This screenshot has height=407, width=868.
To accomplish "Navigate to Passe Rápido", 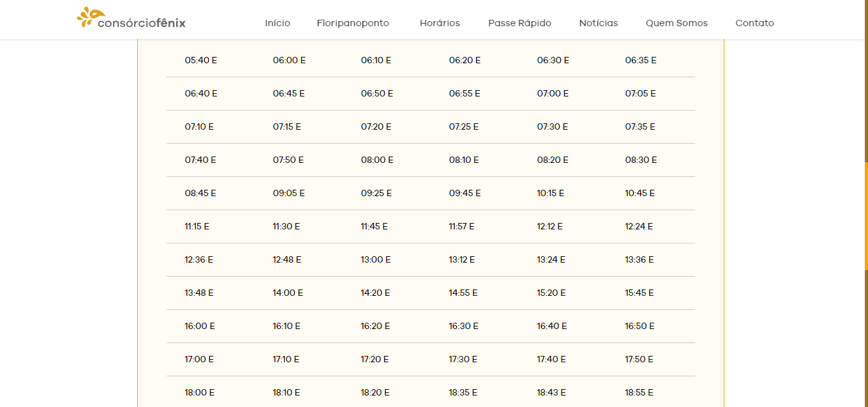I will point(520,23).
